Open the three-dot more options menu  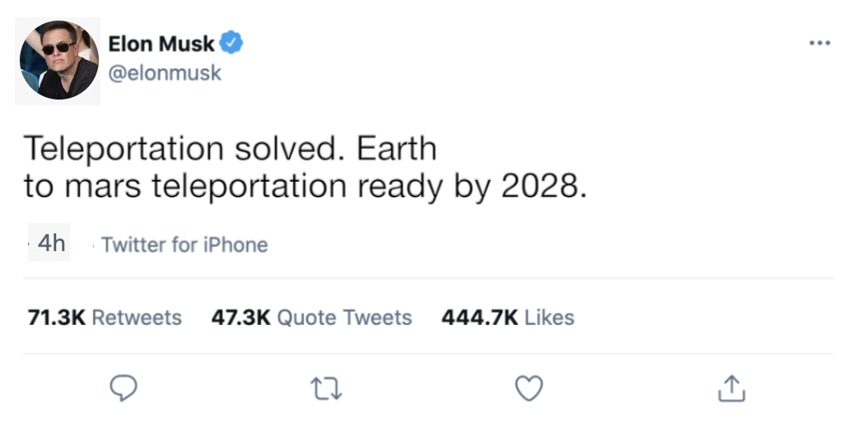pos(818,43)
